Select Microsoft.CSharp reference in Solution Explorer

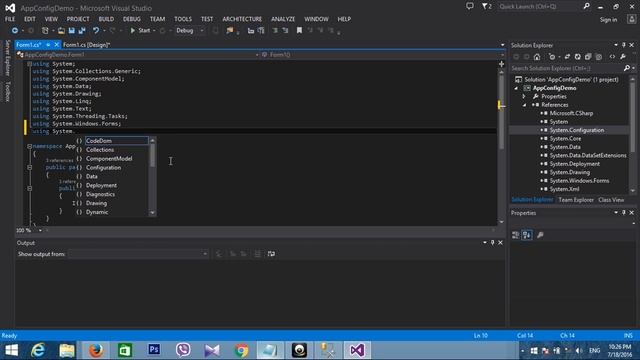coord(571,113)
